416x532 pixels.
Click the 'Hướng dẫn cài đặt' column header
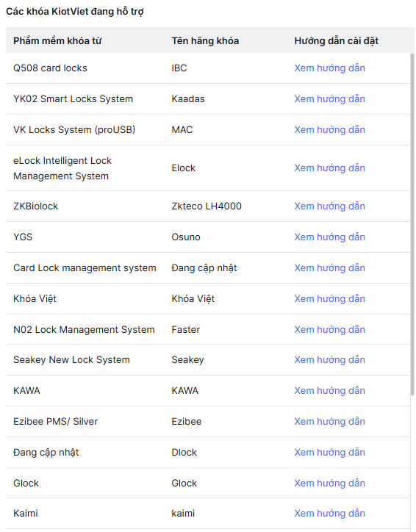[337, 41]
